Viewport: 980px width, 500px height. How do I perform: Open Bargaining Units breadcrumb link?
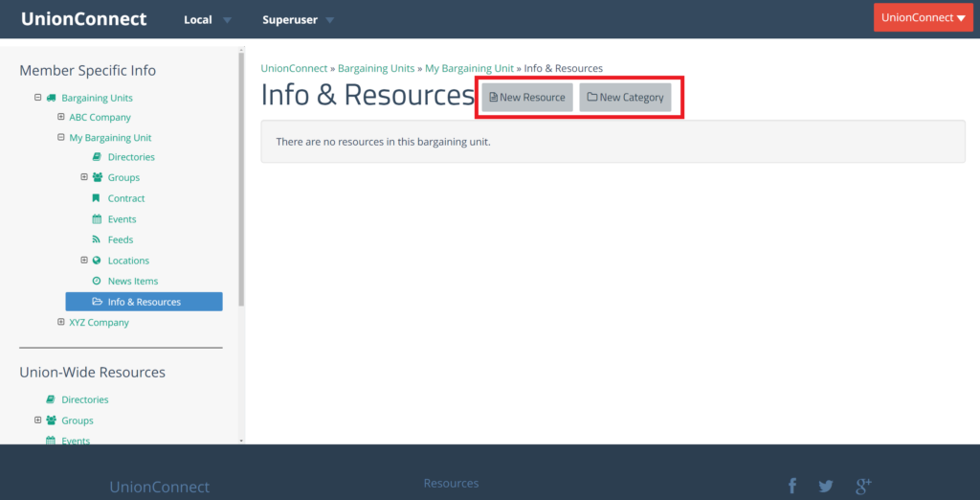[x=376, y=68]
